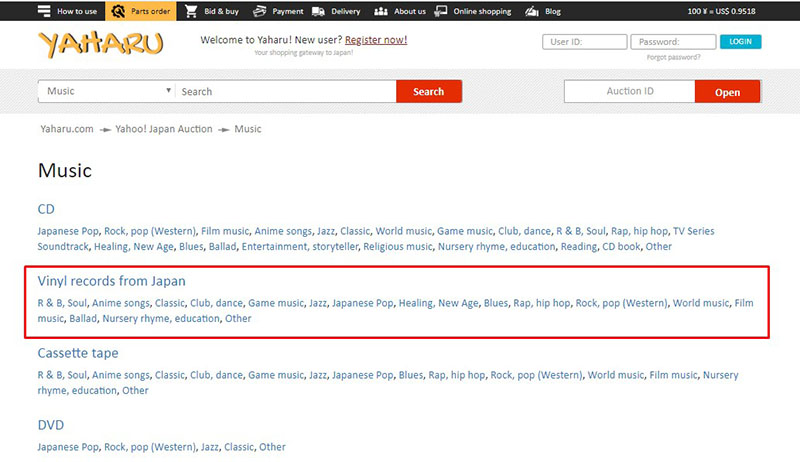Click the Blog writing icon
800x462 pixels.
coord(532,11)
